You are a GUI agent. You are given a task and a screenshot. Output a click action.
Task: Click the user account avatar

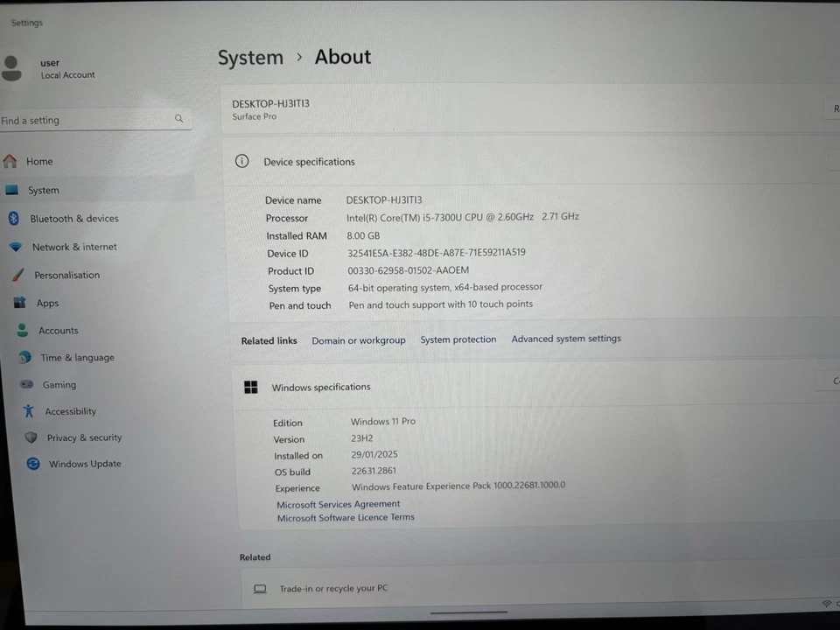pos(12,67)
